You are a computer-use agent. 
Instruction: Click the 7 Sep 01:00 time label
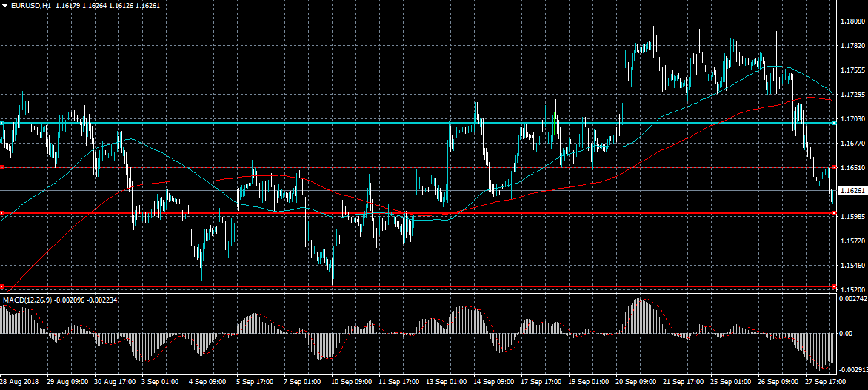(x=303, y=382)
